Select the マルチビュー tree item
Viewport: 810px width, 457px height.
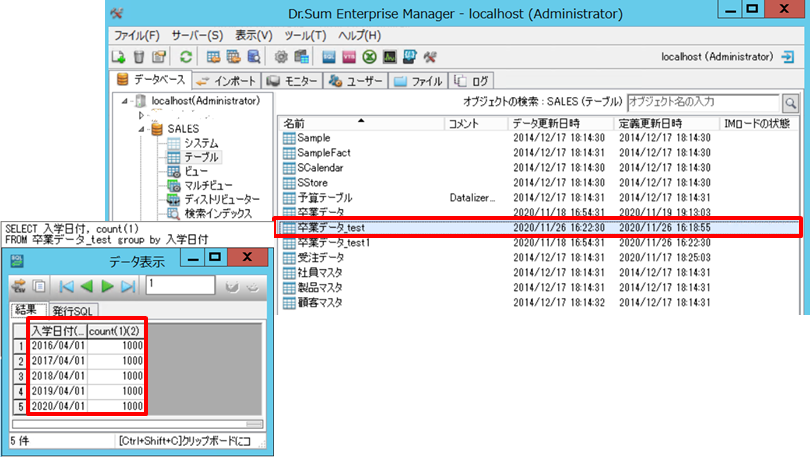[x=208, y=185]
